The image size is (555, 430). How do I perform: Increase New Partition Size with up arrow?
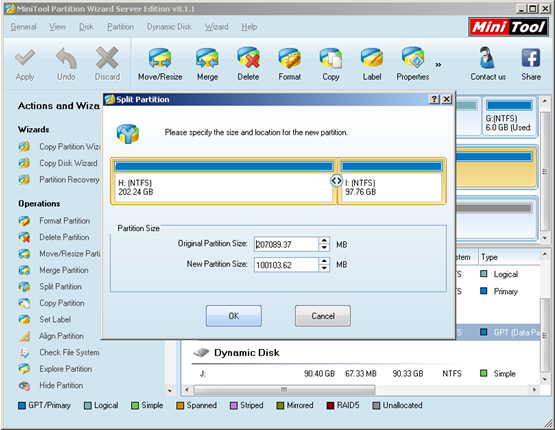pyautogui.click(x=324, y=261)
